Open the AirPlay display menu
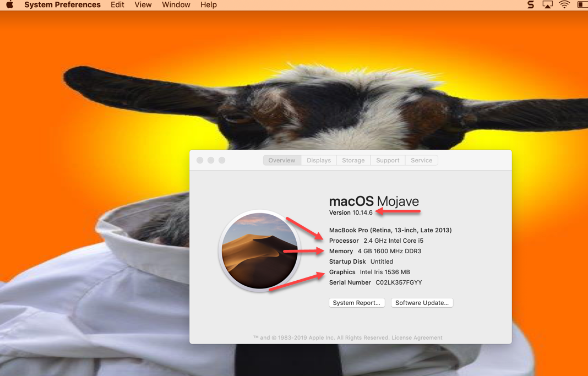588x376 pixels. [x=547, y=4]
